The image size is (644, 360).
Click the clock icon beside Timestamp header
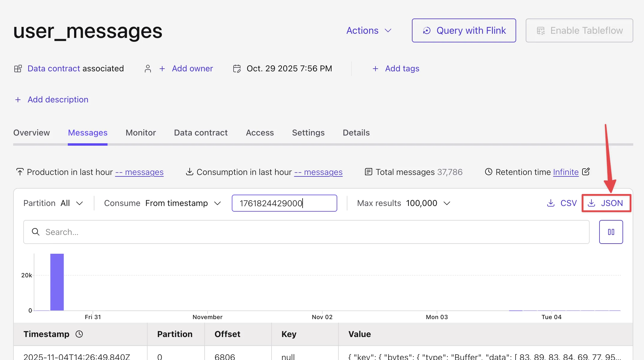79,334
